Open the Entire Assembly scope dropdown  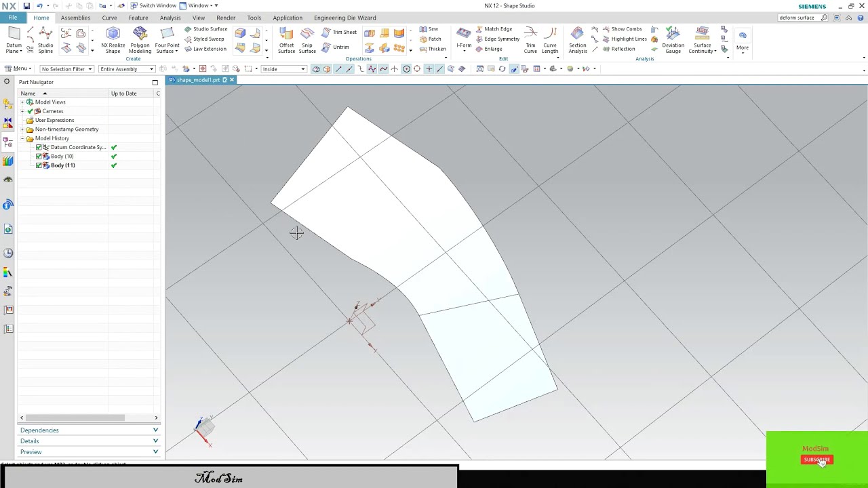(x=126, y=69)
